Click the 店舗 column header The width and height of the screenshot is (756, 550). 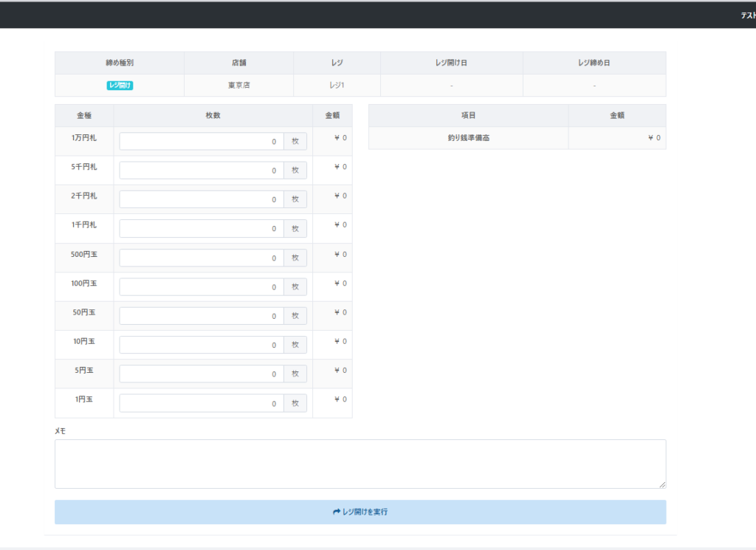click(238, 63)
